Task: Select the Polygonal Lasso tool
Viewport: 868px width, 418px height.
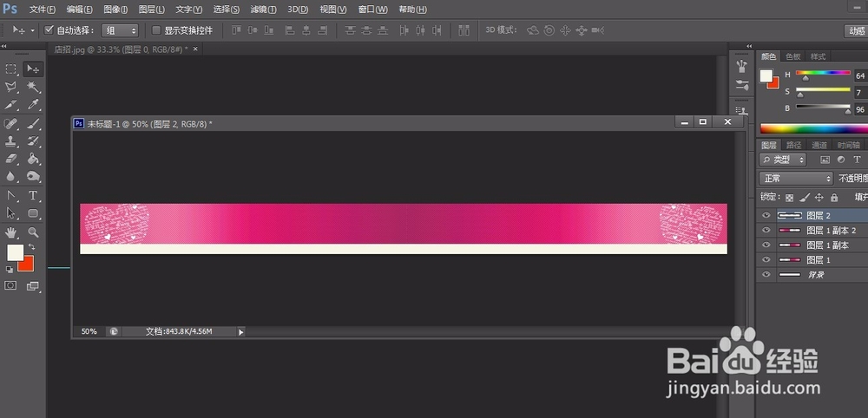Action: tap(11, 87)
